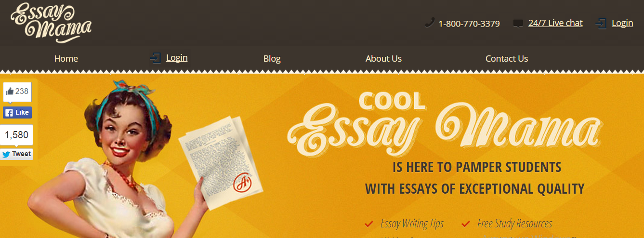Screen dimensions: 644x238
Task: Click the 1,580 tweet count bubble
Action: click(x=17, y=135)
